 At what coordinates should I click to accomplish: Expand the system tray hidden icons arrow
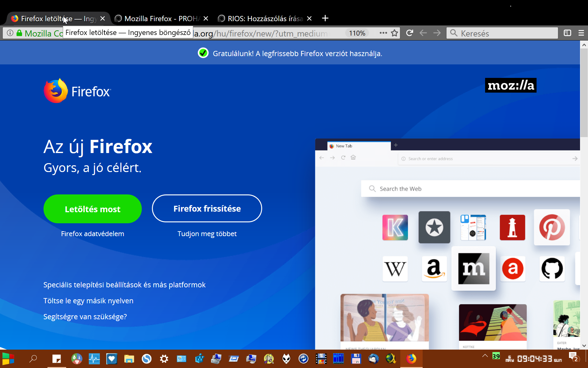485,356
